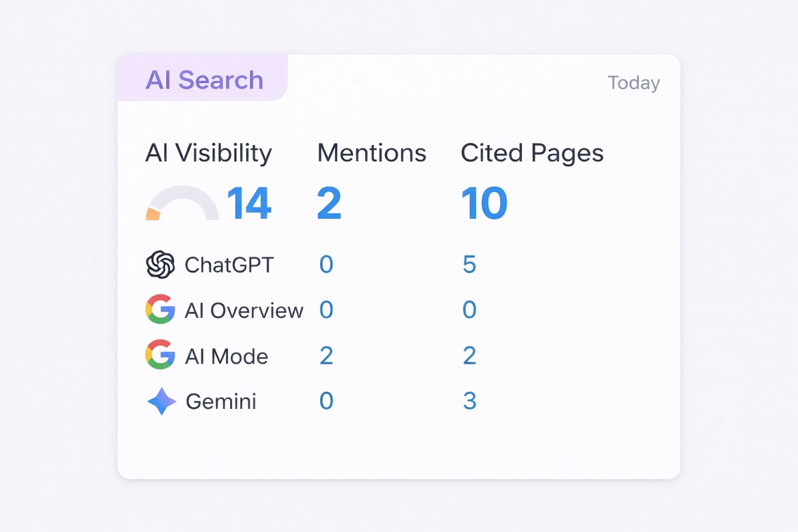Click the AI Visibility gauge meter
The height and width of the screenshot is (532, 798).
182,204
